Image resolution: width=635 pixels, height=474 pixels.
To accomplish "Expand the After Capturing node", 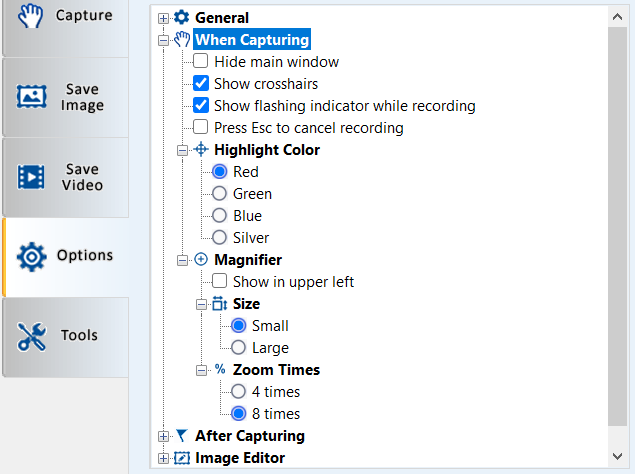I will [x=164, y=436].
